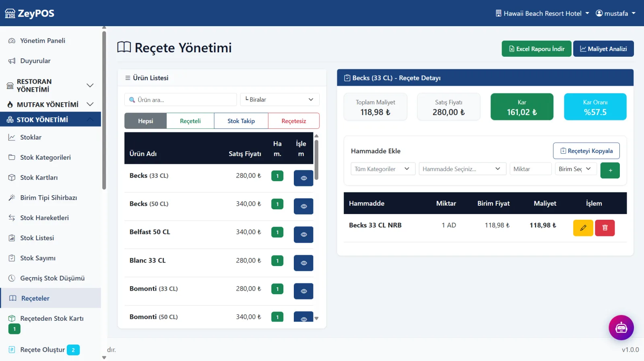
Task: Select the Stok Takip filter tab
Action: click(x=241, y=121)
